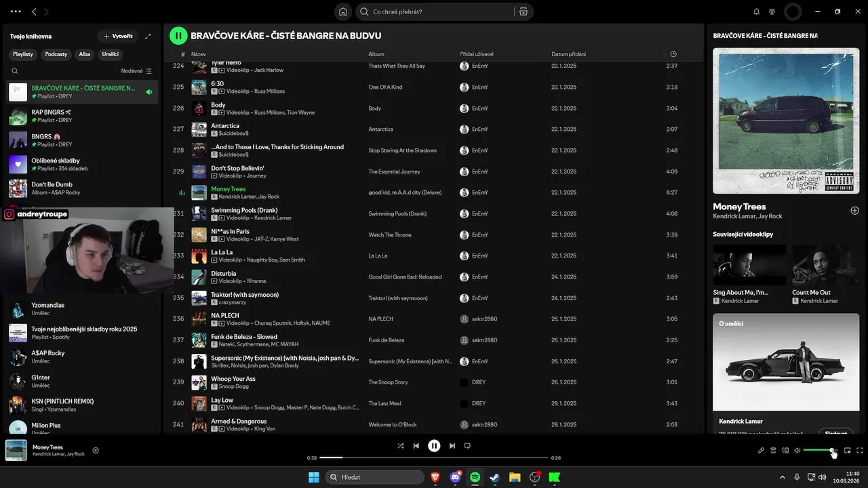
Task: Open the Windows Start menu
Action: [x=314, y=477]
